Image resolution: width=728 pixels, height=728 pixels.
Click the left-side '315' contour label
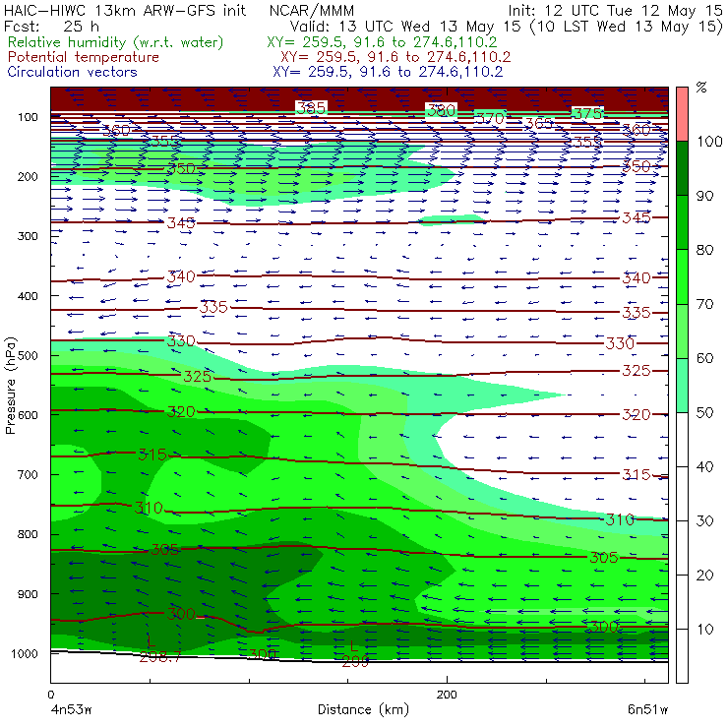[x=152, y=455]
